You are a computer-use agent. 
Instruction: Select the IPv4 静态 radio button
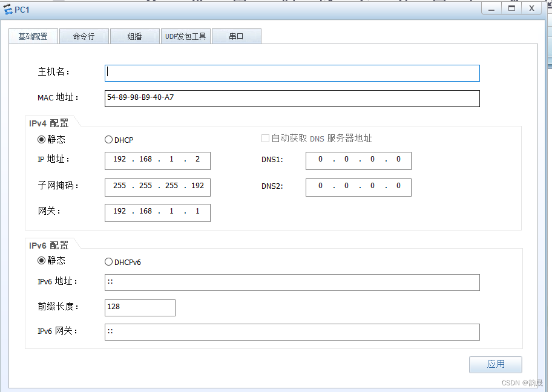tap(42, 139)
